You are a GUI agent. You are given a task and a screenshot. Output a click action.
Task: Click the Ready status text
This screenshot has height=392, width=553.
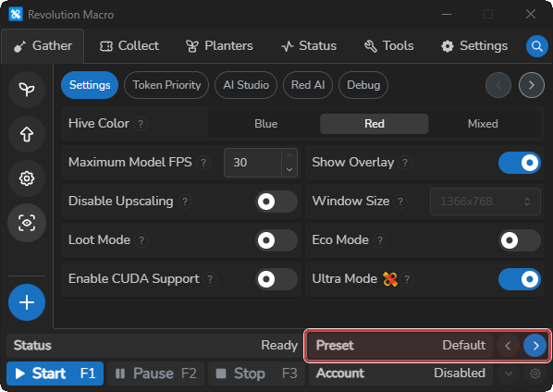[279, 346]
